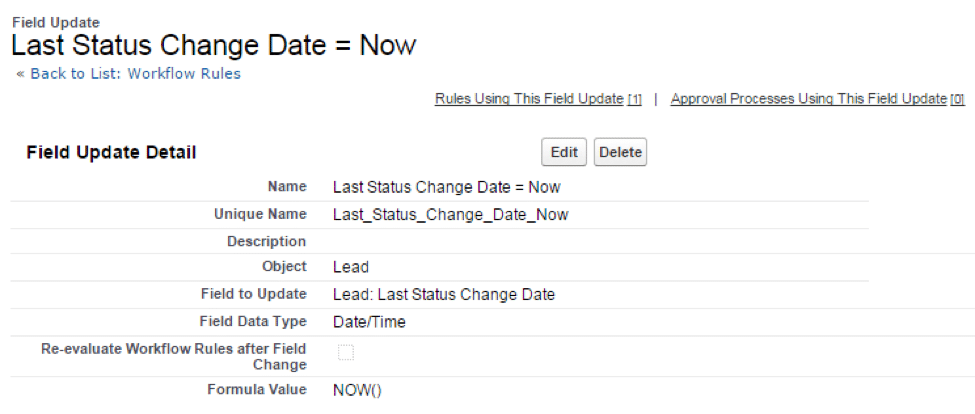Open Rules Using This Field Update link
The image size is (975, 414).
(x=529, y=99)
